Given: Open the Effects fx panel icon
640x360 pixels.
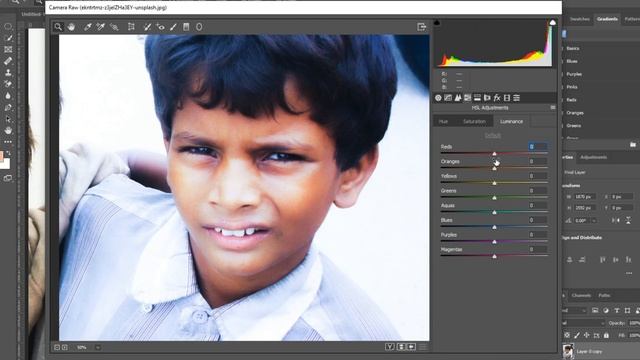Looking at the screenshot, I should click(497, 98).
